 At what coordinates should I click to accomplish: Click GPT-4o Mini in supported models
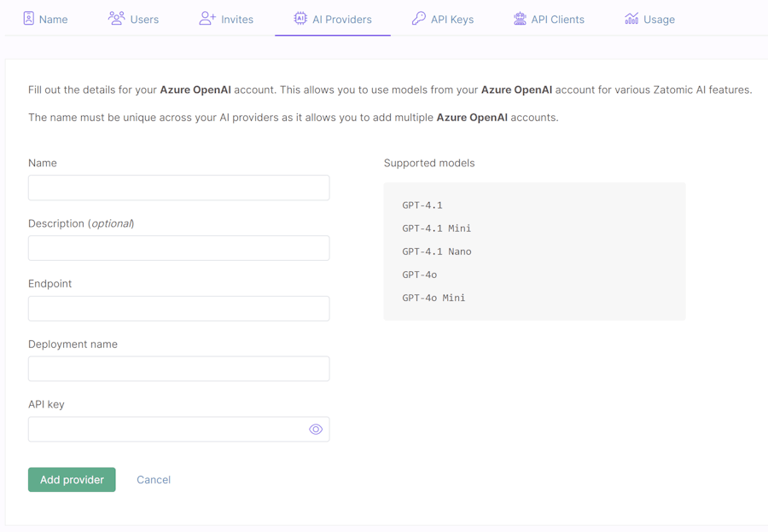click(x=434, y=298)
